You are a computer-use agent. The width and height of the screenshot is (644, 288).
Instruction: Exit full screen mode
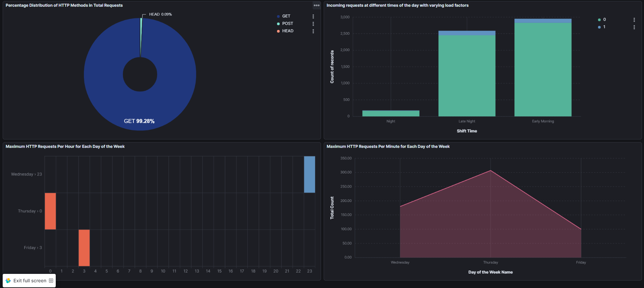(x=29, y=281)
